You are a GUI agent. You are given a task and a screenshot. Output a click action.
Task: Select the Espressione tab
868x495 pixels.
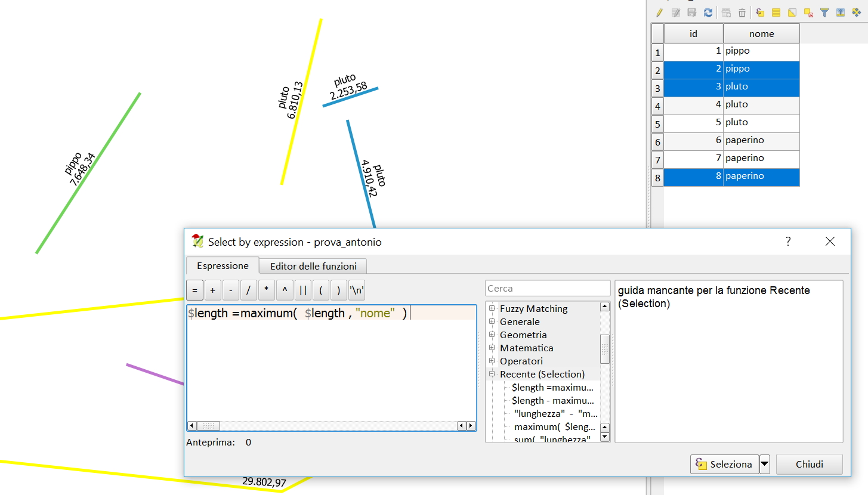click(223, 266)
